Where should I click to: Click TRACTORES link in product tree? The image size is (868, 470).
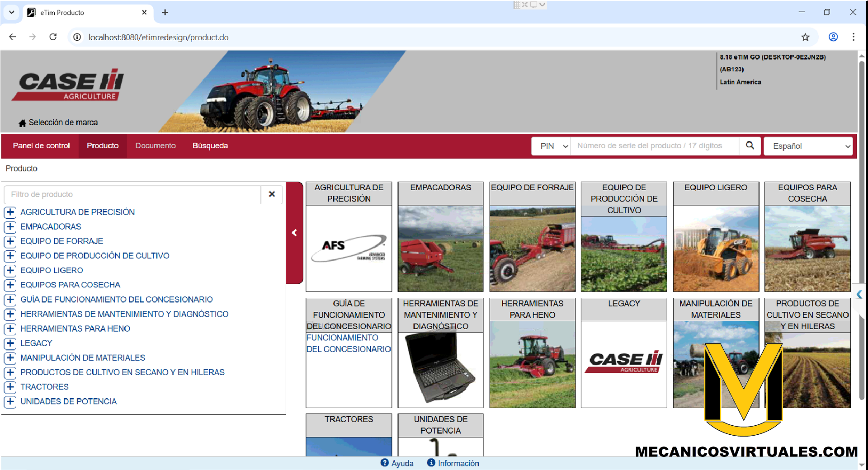[44, 387]
